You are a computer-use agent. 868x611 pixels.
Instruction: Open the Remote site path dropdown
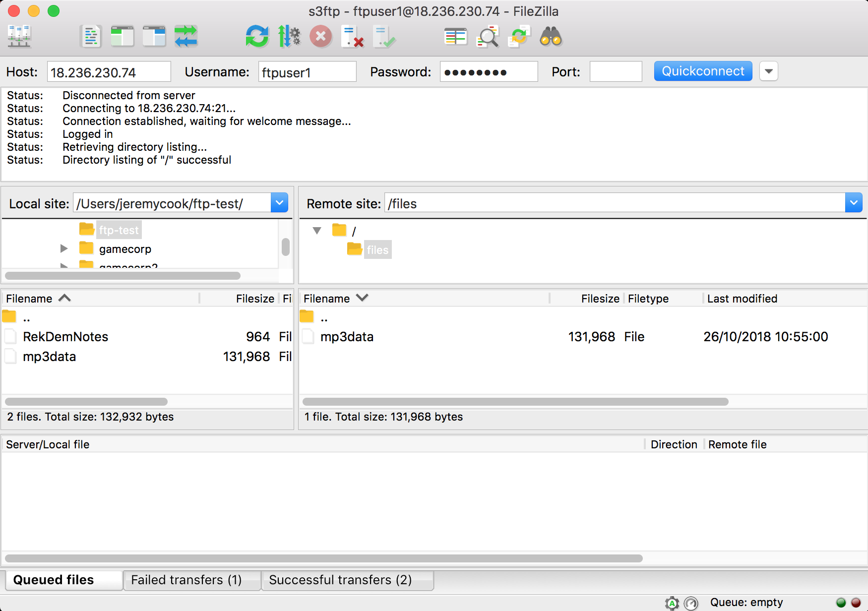coord(853,203)
